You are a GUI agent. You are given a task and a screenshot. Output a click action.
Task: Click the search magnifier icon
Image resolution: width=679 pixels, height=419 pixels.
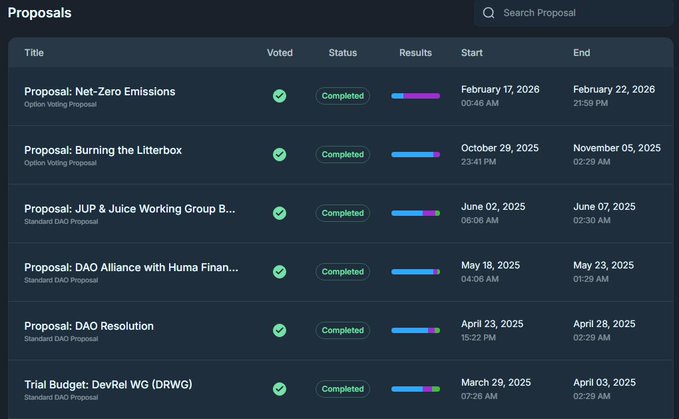click(x=488, y=13)
